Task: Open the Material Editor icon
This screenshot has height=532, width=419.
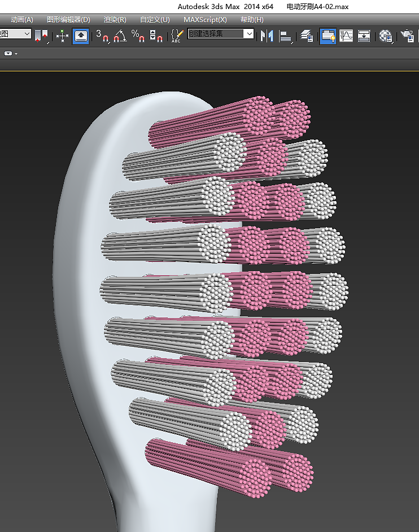Action: [x=386, y=36]
